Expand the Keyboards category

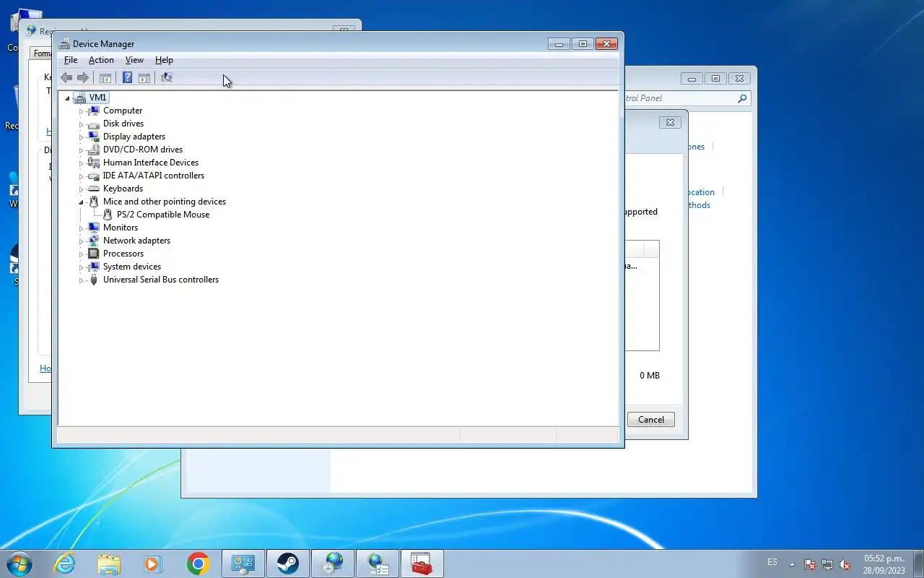tap(81, 189)
